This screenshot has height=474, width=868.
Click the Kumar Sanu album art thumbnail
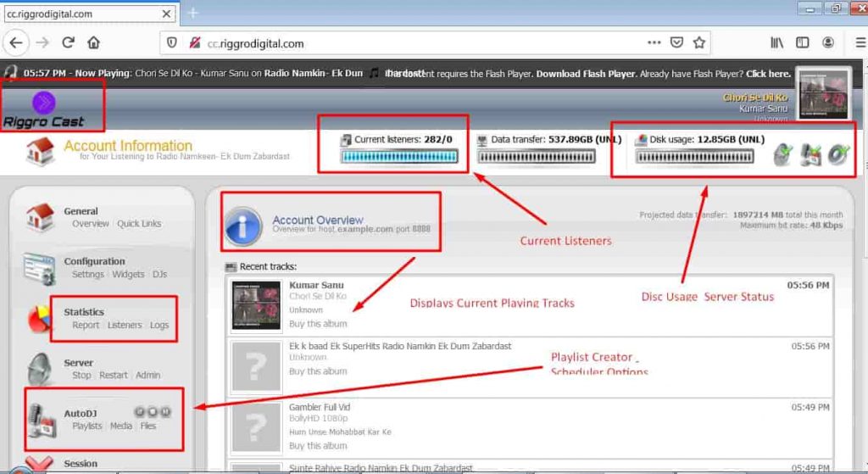pyautogui.click(x=256, y=305)
